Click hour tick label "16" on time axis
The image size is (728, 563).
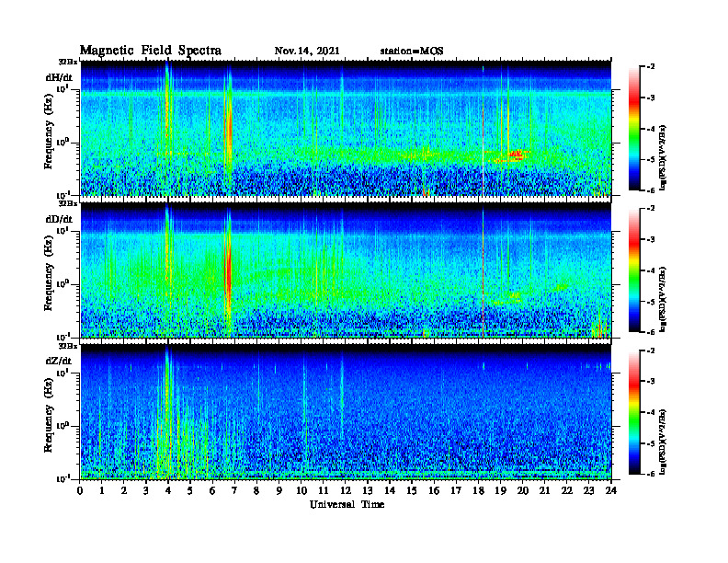pyautogui.click(x=434, y=490)
